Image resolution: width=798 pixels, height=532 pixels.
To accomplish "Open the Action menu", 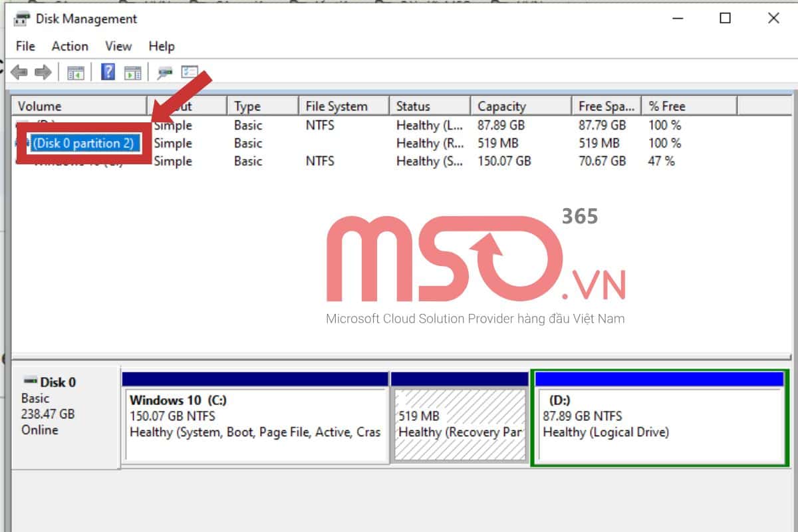I will 70,46.
